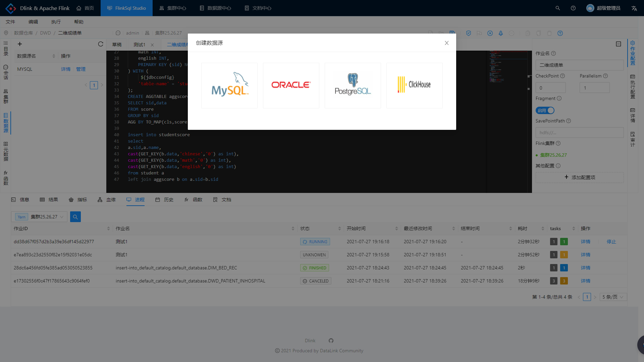644x362 pixels.
Task: Switch to the 指标 bottom tab
Action: [x=78, y=200]
